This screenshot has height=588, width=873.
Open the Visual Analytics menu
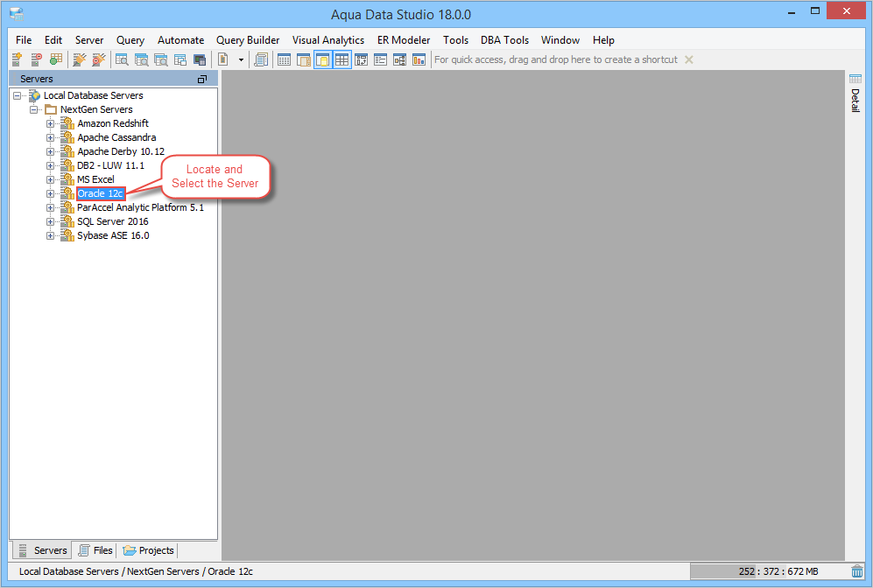(328, 40)
